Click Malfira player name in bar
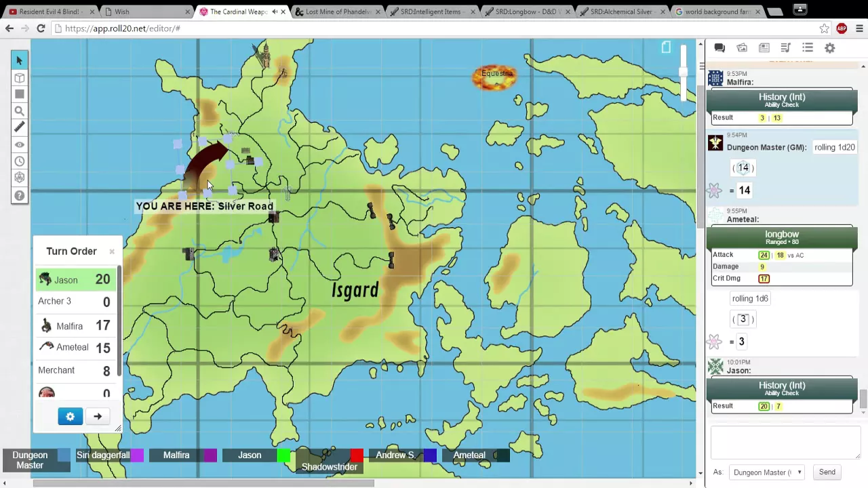This screenshot has height=488, width=868. tap(176, 455)
